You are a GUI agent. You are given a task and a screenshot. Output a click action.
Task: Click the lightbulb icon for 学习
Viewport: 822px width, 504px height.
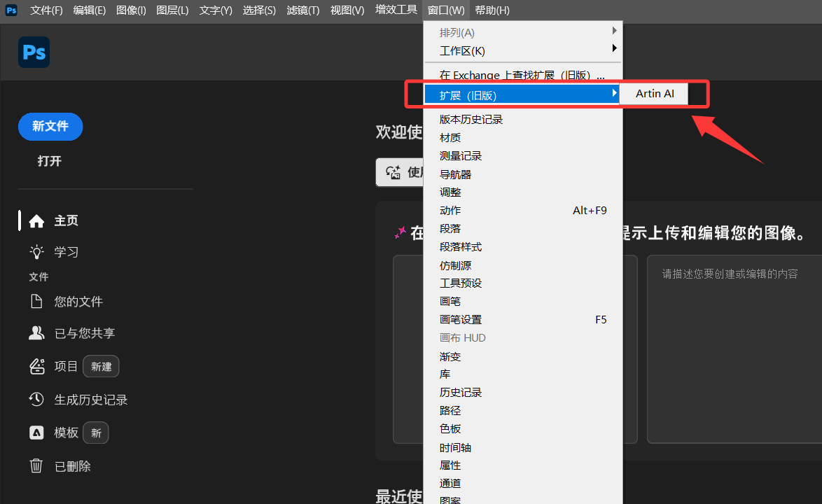36,252
